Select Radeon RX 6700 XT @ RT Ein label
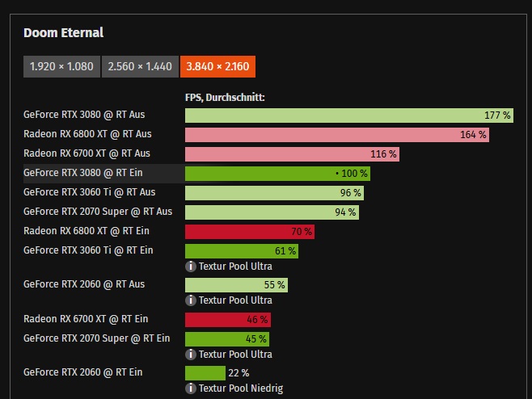Image resolution: width=532 pixels, height=399 pixels. click(86, 319)
